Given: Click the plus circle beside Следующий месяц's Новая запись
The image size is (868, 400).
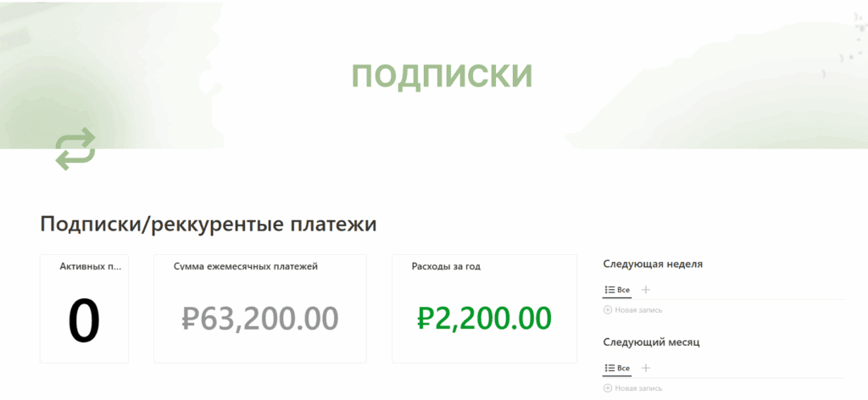Looking at the screenshot, I should [608, 388].
